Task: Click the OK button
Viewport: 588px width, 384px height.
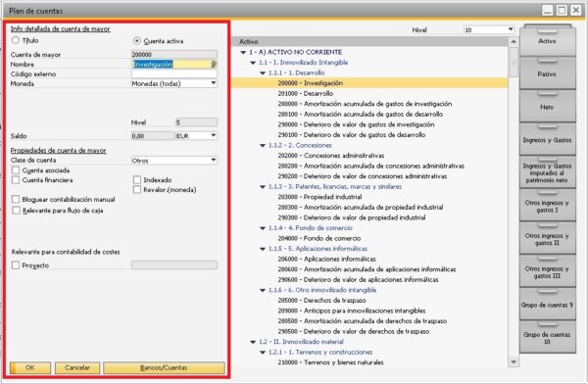Action: (x=30, y=367)
